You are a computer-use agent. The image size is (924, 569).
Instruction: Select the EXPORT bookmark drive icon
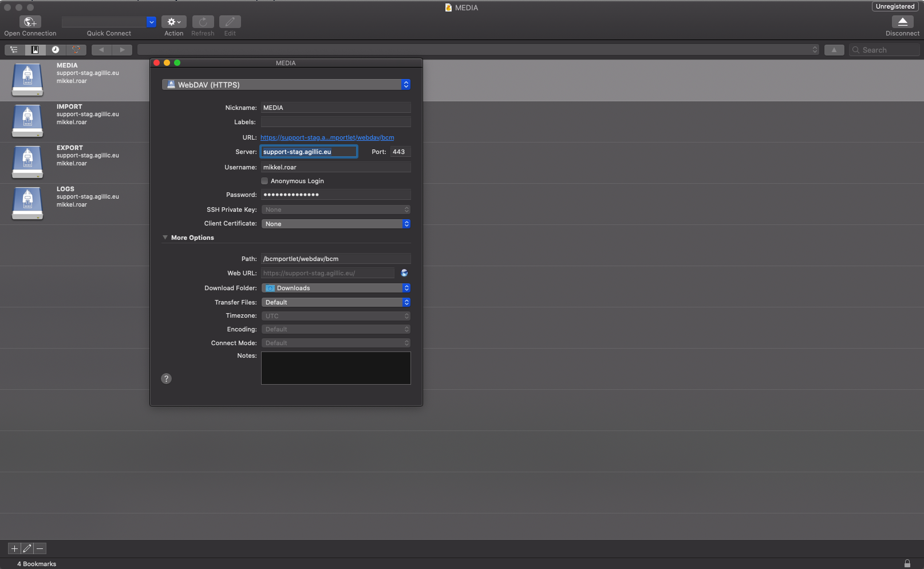pos(27,163)
